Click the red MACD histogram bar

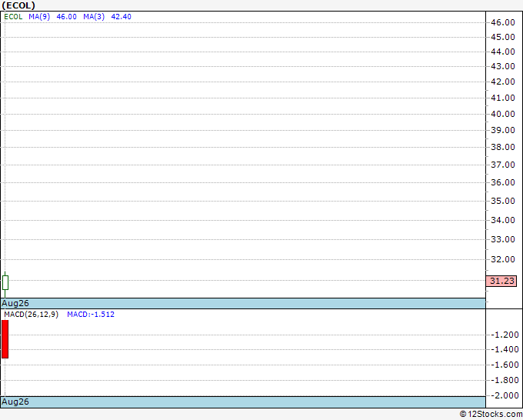pyautogui.click(x=5, y=339)
